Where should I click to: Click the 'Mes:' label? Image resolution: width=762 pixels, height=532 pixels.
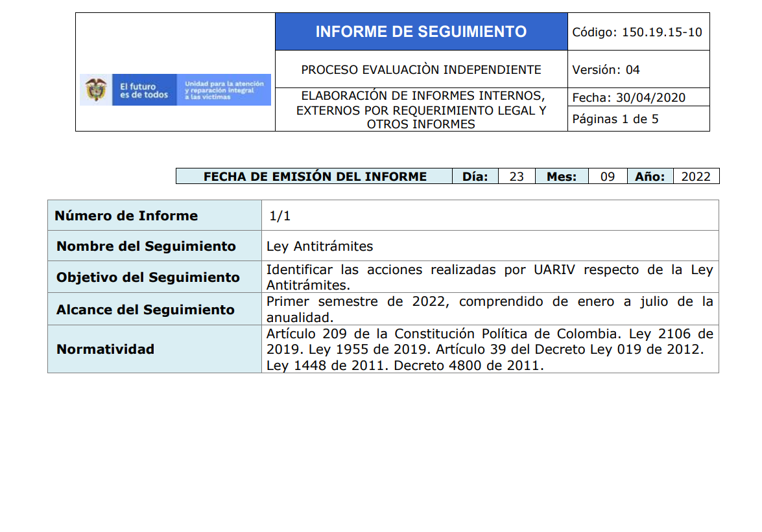pos(562,177)
